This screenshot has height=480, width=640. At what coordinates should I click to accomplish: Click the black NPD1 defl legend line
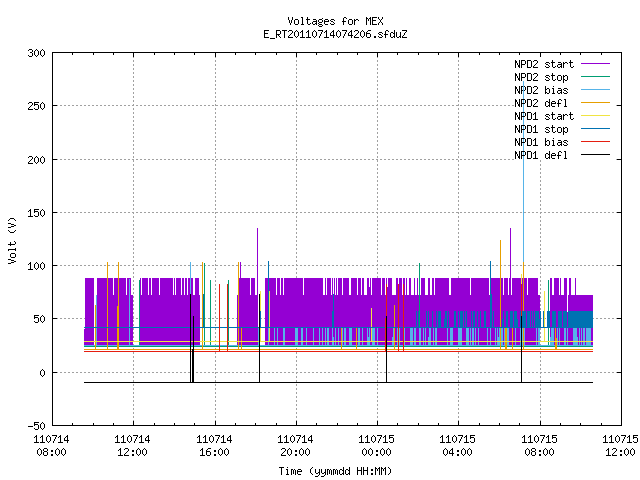(x=596, y=155)
